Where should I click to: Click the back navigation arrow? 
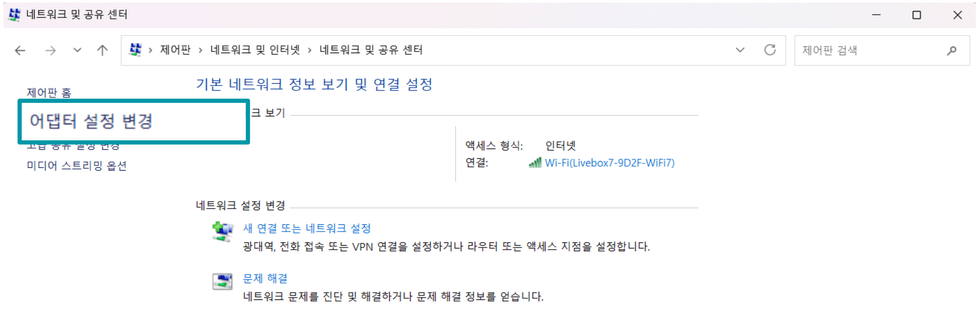20,50
